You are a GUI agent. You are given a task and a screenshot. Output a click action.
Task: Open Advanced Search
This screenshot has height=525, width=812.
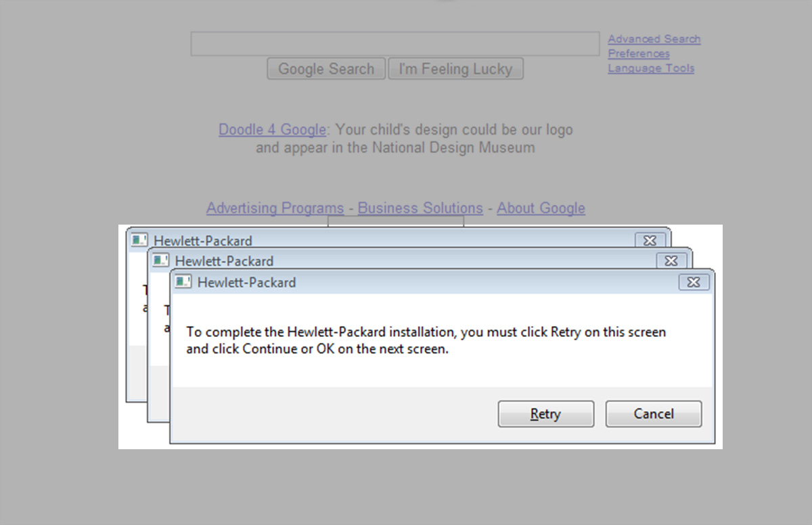click(x=654, y=39)
